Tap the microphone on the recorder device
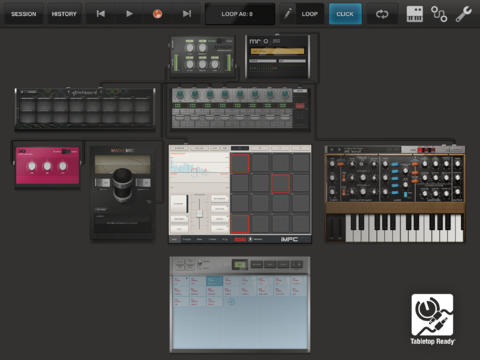Image resolution: width=480 pixels, height=360 pixels. pos(122,185)
